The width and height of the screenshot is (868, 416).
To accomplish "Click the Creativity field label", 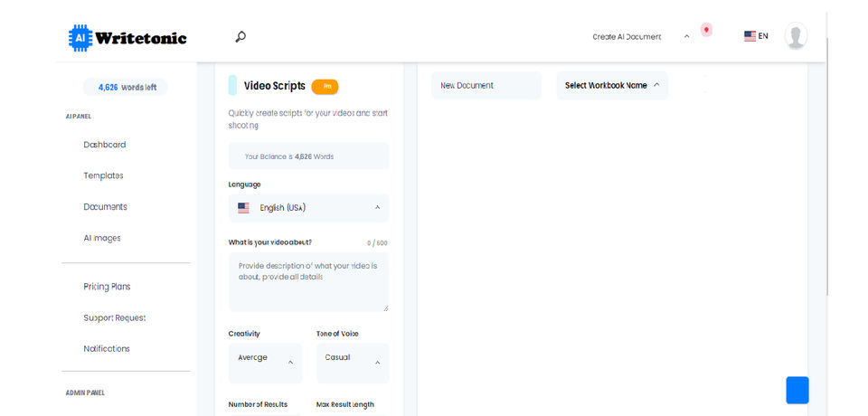I will pyautogui.click(x=243, y=334).
